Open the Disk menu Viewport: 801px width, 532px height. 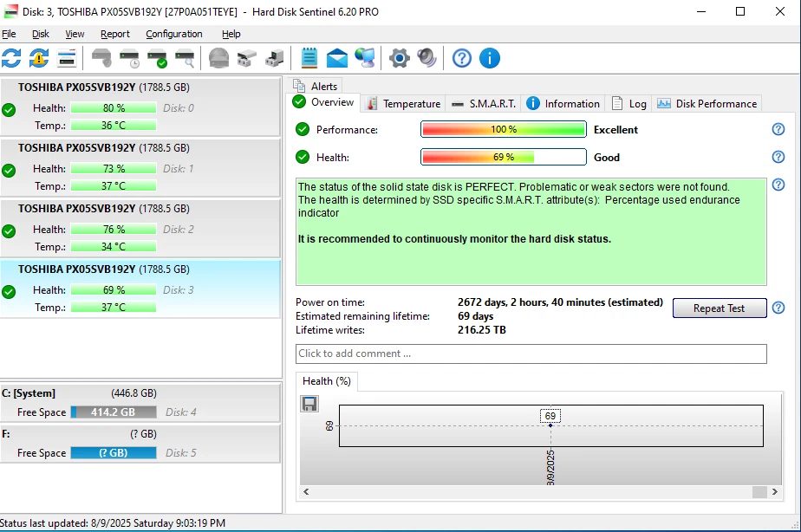point(40,34)
